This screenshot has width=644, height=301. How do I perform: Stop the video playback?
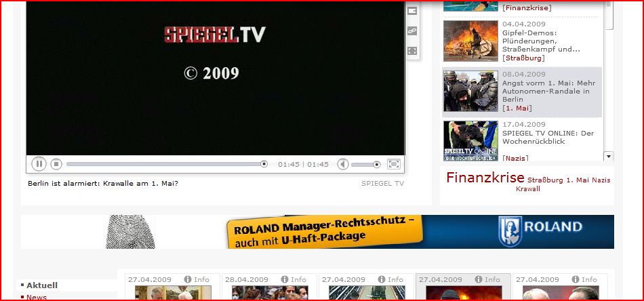pos(56,164)
